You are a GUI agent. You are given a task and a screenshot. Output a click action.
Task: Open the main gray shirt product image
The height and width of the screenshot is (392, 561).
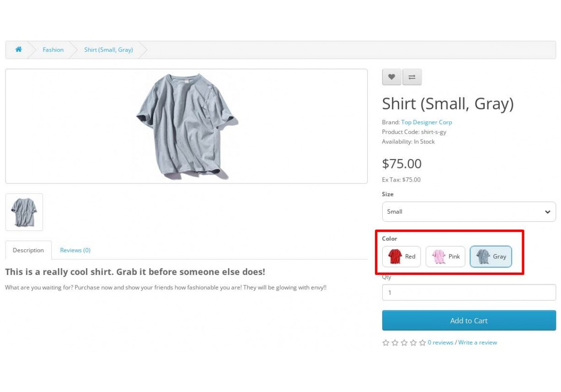(187, 126)
